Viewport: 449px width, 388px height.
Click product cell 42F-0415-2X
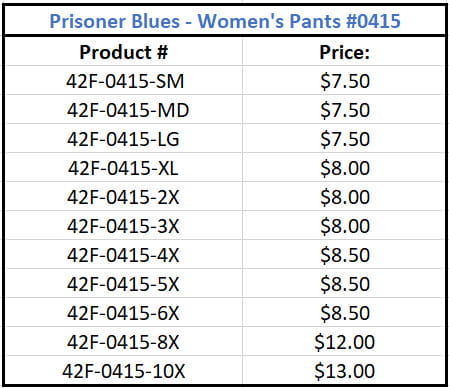coord(123,197)
